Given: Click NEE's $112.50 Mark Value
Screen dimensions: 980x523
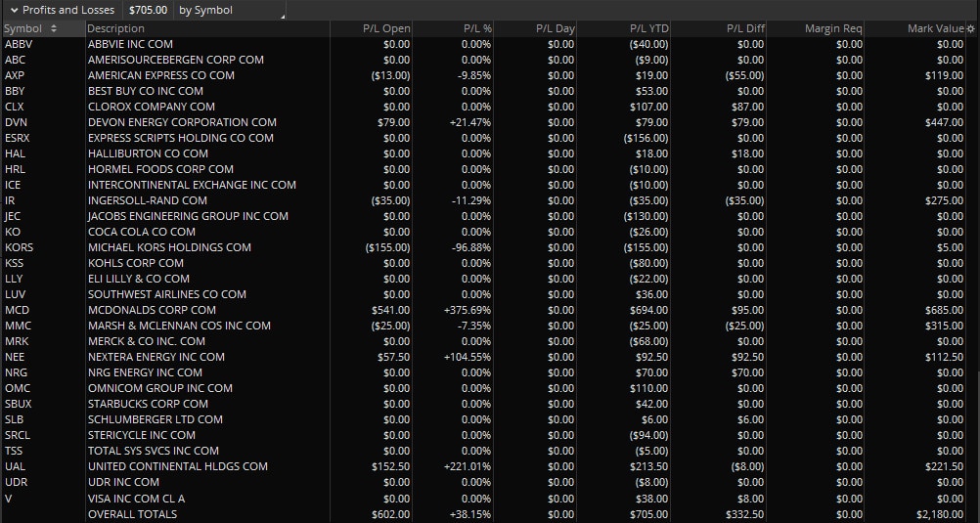Looking at the screenshot, I should pyautogui.click(x=945, y=357).
